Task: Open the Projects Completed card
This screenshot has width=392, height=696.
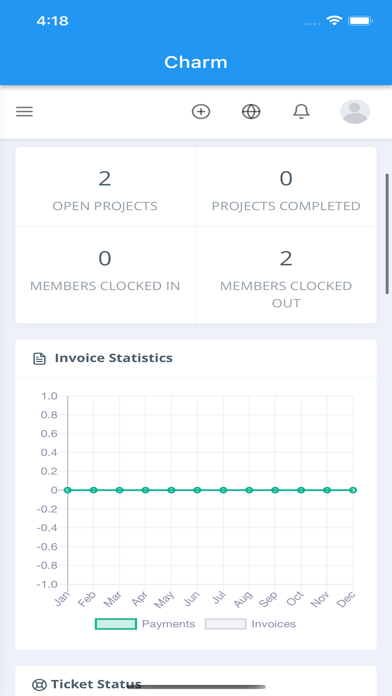Action: [286, 187]
